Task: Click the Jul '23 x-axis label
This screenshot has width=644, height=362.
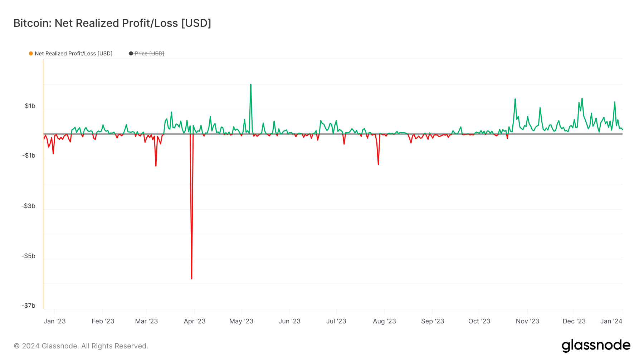Action: (336, 321)
